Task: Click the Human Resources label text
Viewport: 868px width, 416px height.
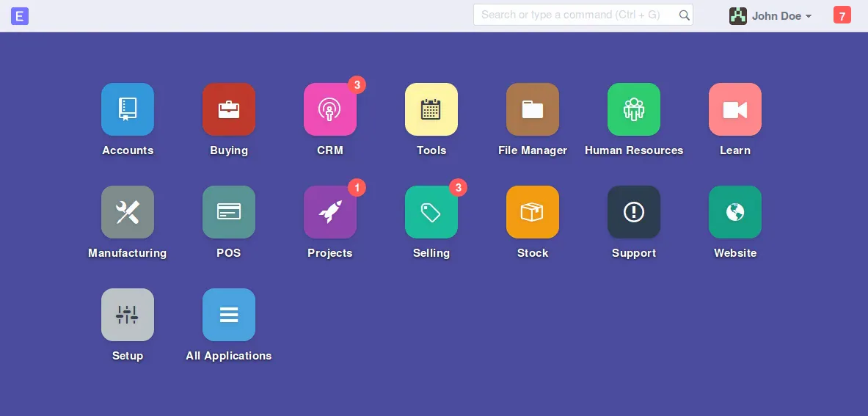Action: tap(634, 150)
